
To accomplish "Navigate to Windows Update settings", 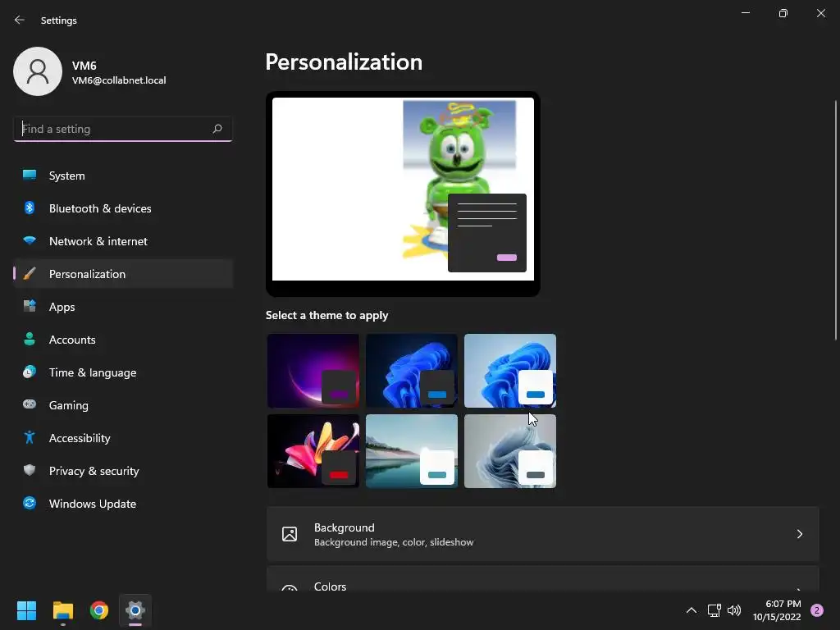I will point(123,504).
